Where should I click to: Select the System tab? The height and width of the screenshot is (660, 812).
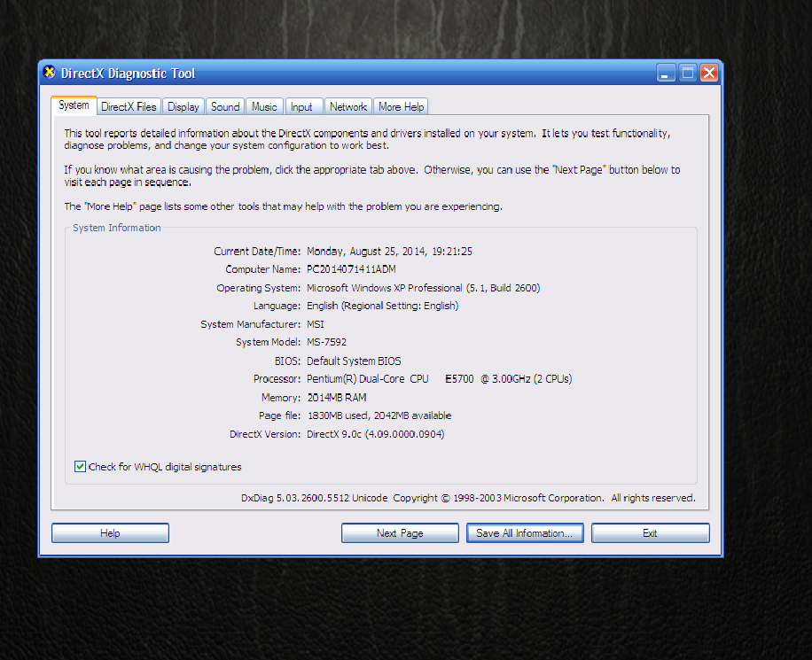[74, 105]
